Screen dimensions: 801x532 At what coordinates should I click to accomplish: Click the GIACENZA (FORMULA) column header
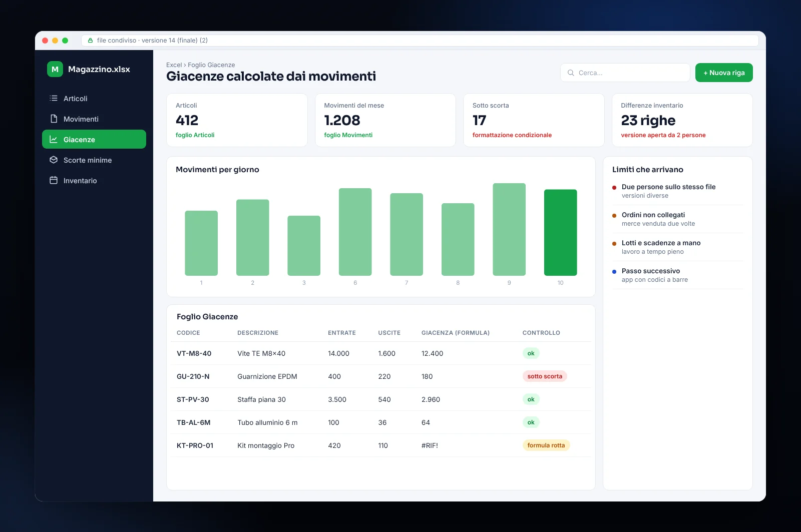pos(456,333)
